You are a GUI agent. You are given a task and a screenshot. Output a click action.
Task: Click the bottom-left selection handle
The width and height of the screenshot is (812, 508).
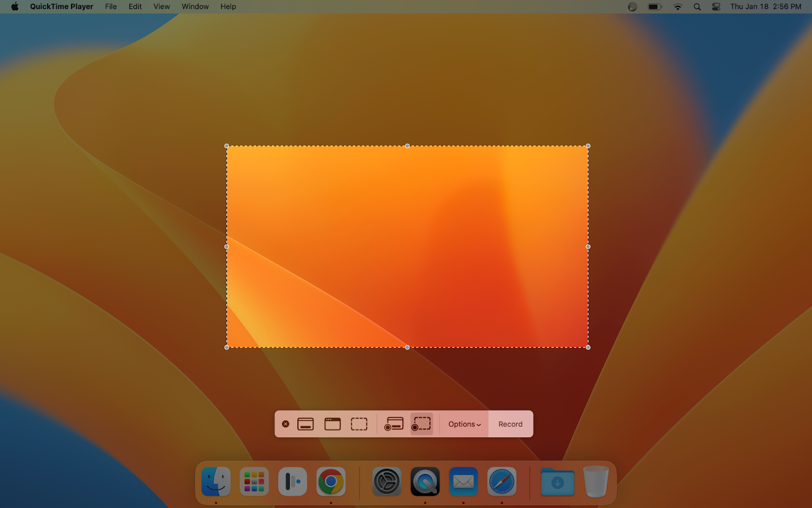227,347
